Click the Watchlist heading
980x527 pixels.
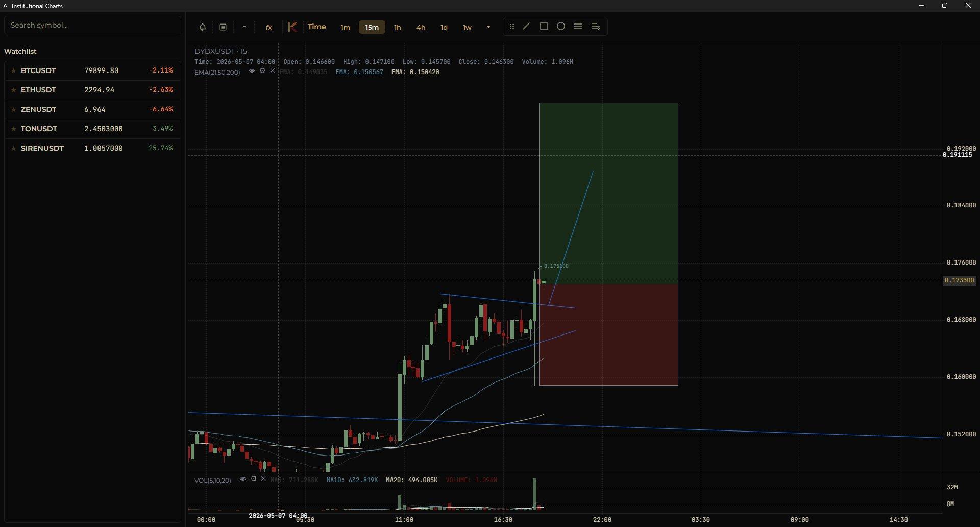tap(20, 51)
